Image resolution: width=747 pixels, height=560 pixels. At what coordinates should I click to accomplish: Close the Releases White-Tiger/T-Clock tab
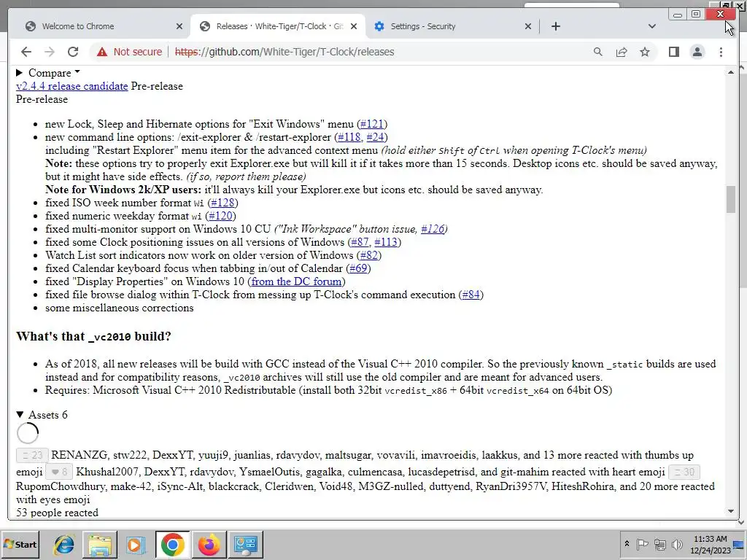(x=354, y=26)
